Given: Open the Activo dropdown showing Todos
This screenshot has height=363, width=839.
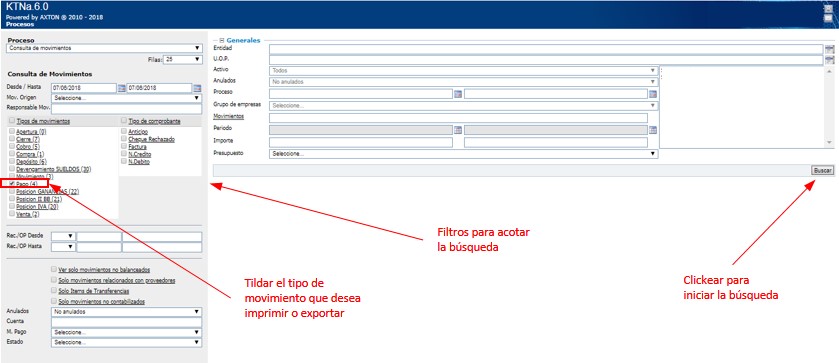Looking at the screenshot, I should tap(463, 71).
